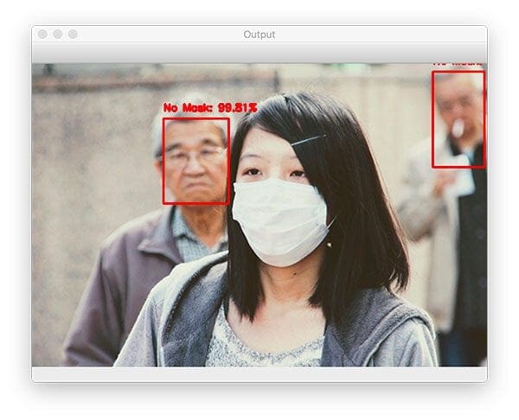This screenshot has height=420, width=519.
Task: Click the eyeglasses on the man in the background
Action: (x=194, y=156)
